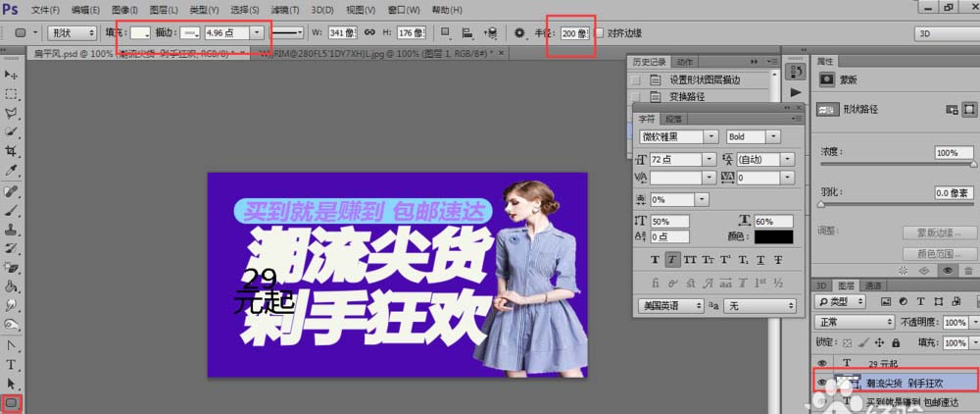
Task: Open the 窗口(W) menu
Action: click(x=403, y=10)
